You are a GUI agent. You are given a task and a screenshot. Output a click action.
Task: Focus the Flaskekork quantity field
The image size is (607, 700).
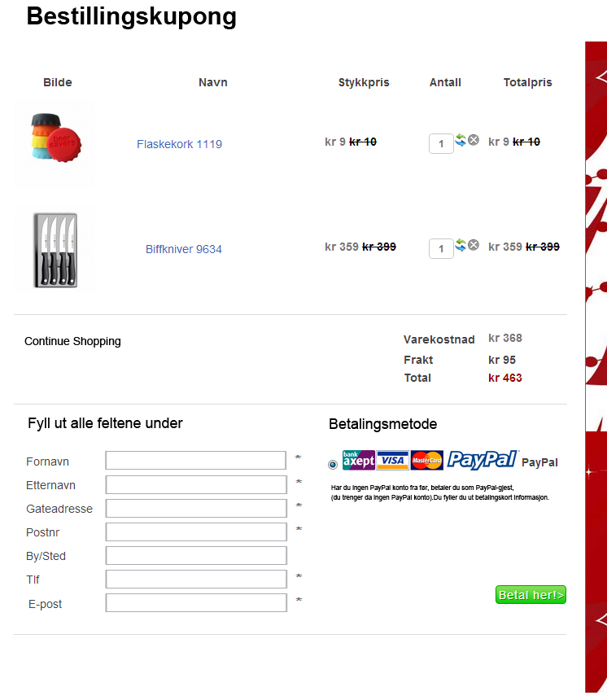pyautogui.click(x=441, y=144)
